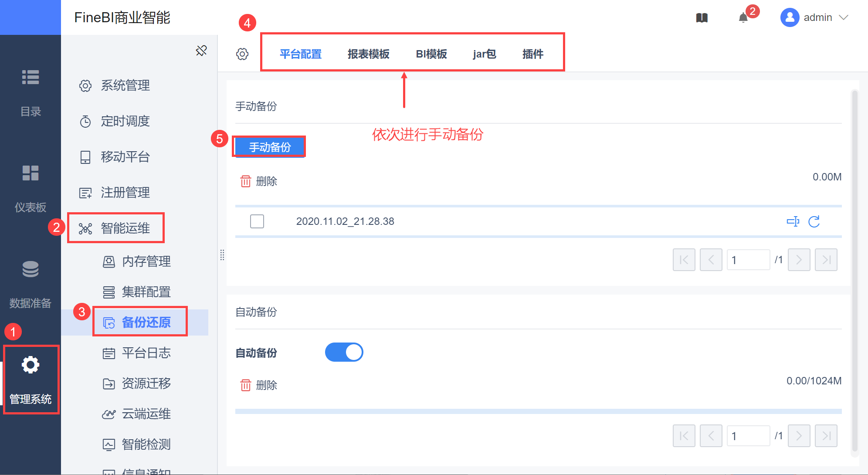Click the gear settings icon beside tabs

242,54
